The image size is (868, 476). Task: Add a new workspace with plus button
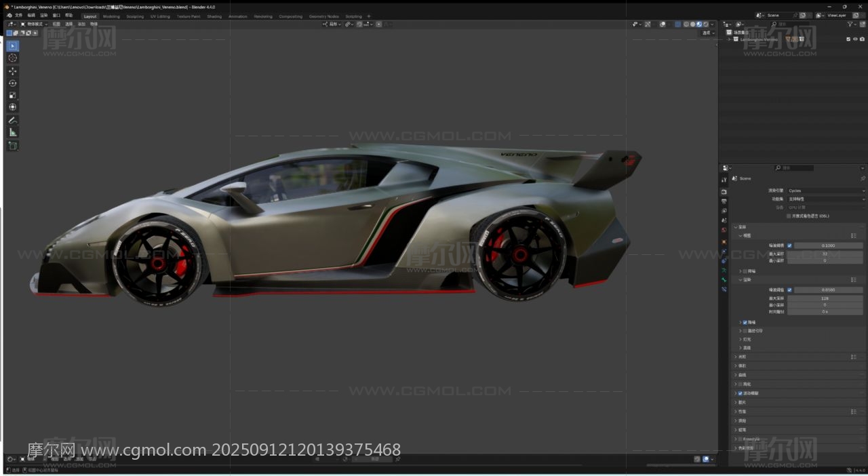click(369, 16)
